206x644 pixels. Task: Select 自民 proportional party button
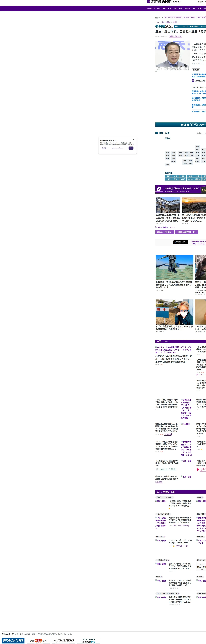pyautogui.click(x=168, y=176)
